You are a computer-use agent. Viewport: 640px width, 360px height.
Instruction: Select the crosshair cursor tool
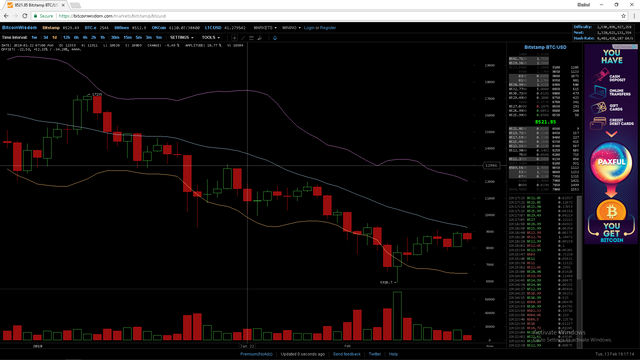234,38
